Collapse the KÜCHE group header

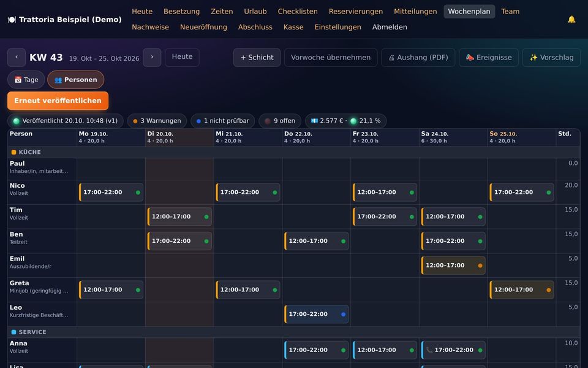[26, 152]
